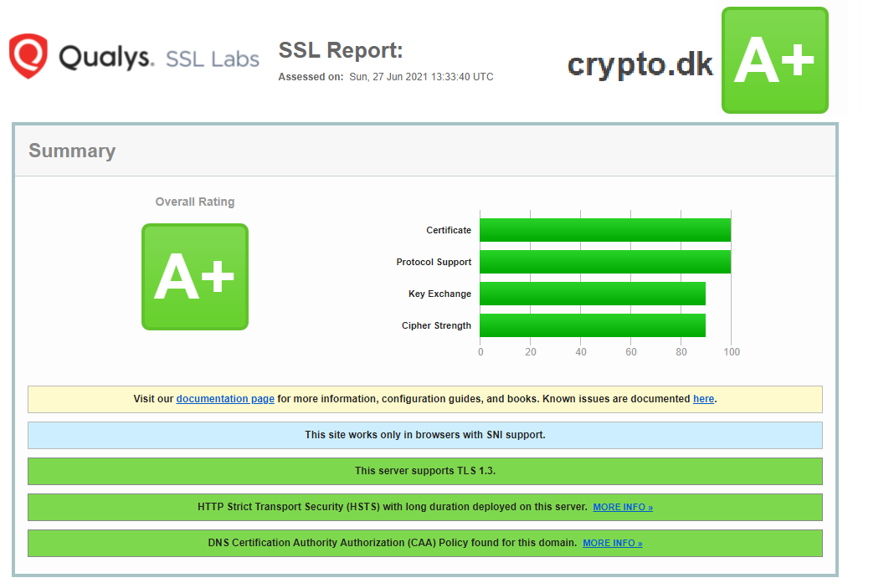
Task: Click the SNI support notice text
Action: [x=424, y=435]
